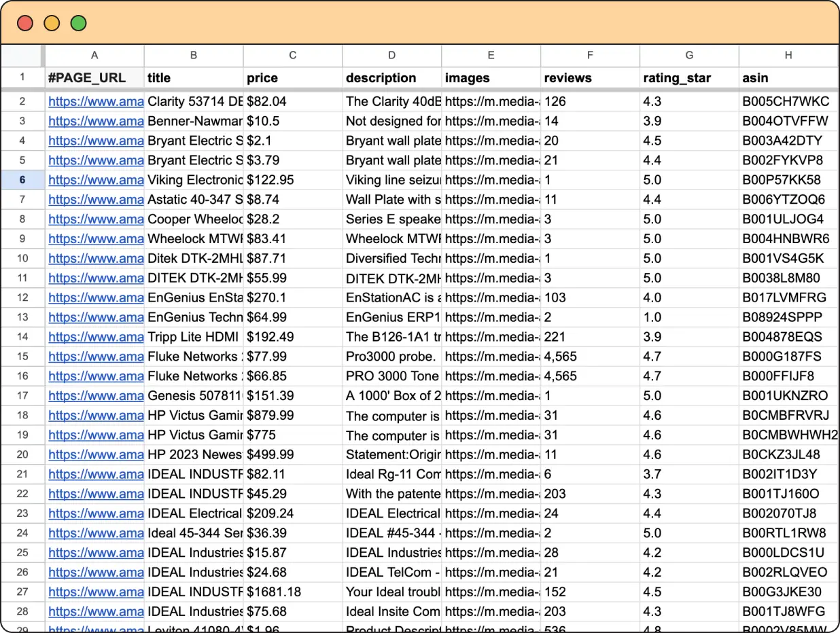Image resolution: width=840 pixels, height=633 pixels.
Task: Click the URL link in row 28
Action: tap(95, 611)
